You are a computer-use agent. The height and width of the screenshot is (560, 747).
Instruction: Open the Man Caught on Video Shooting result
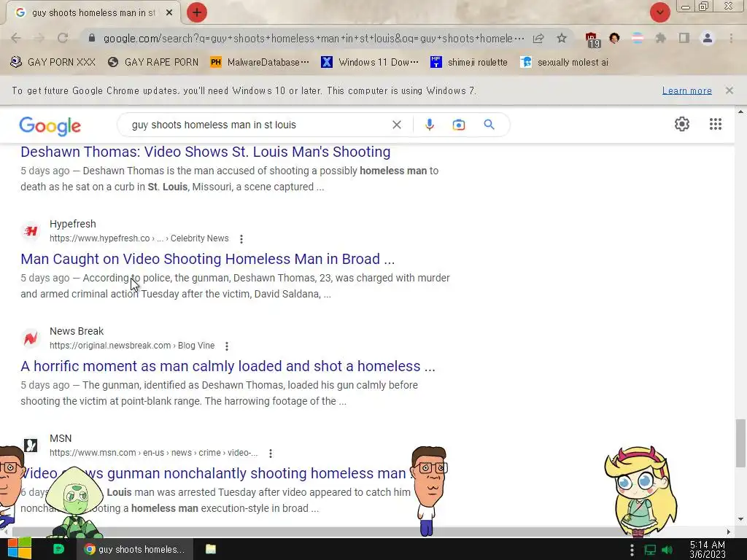(x=208, y=259)
